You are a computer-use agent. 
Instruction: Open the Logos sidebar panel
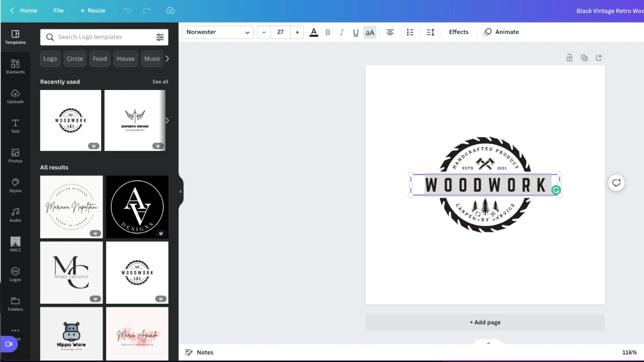click(15, 275)
